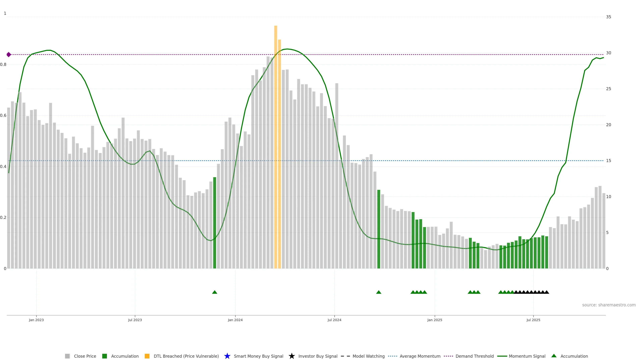The width and height of the screenshot is (644, 362).
Task: Click the green Accumulation legend square
Action: (x=104, y=356)
